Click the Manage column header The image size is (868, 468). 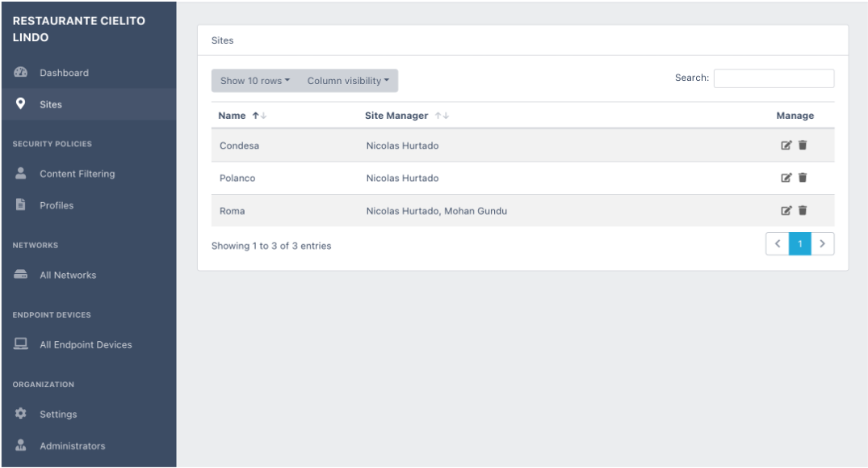[795, 116]
